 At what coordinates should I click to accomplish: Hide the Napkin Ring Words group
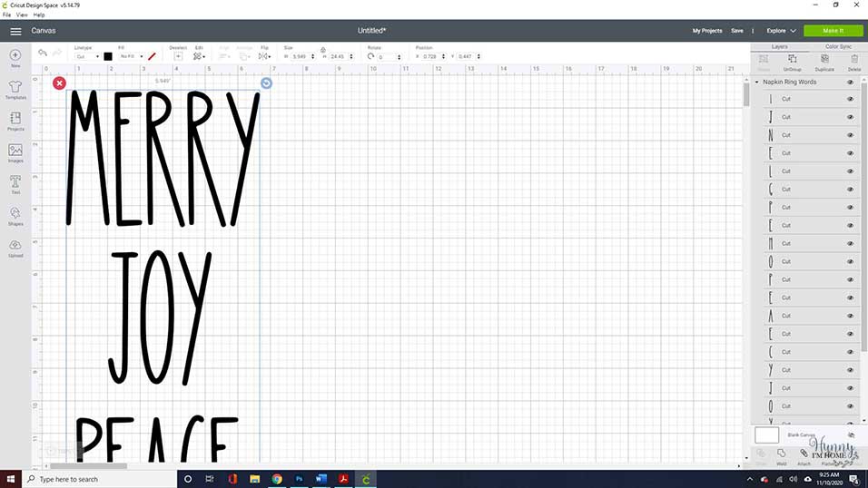click(x=850, y=82)
